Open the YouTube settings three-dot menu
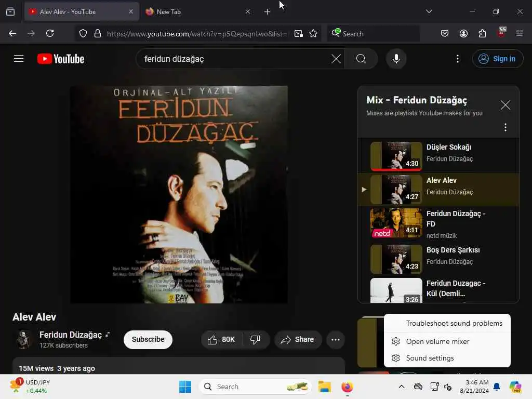Image resolution: width=532 pixels, height=399 pixels. [458, 59]
